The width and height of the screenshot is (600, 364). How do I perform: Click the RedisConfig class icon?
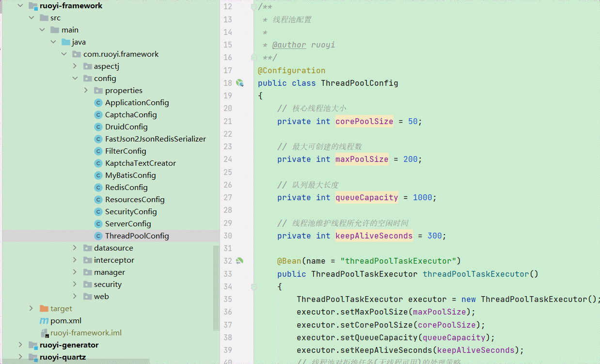[98, 188]
